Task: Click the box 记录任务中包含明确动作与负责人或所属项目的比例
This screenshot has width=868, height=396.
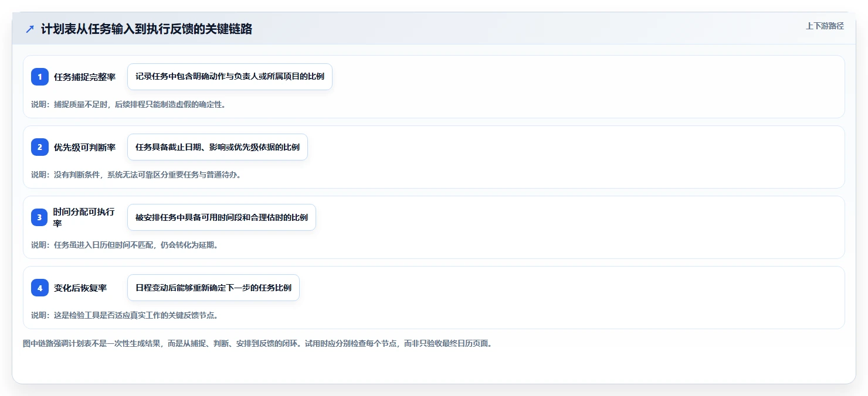Action: coord(230,77)
